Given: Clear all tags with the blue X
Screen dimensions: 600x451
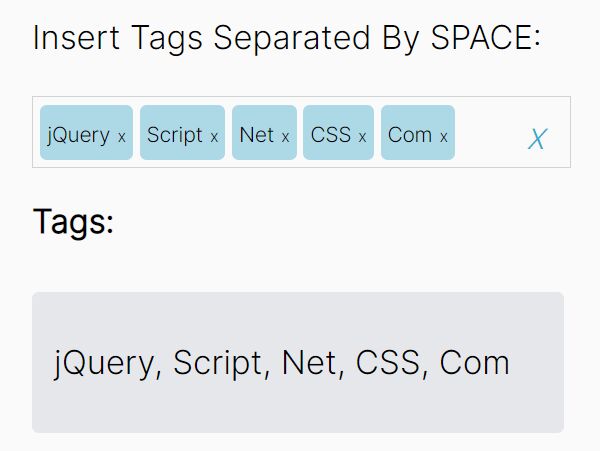Looking at the screenshot, I should pyautogui.click(x=538, y=138).
